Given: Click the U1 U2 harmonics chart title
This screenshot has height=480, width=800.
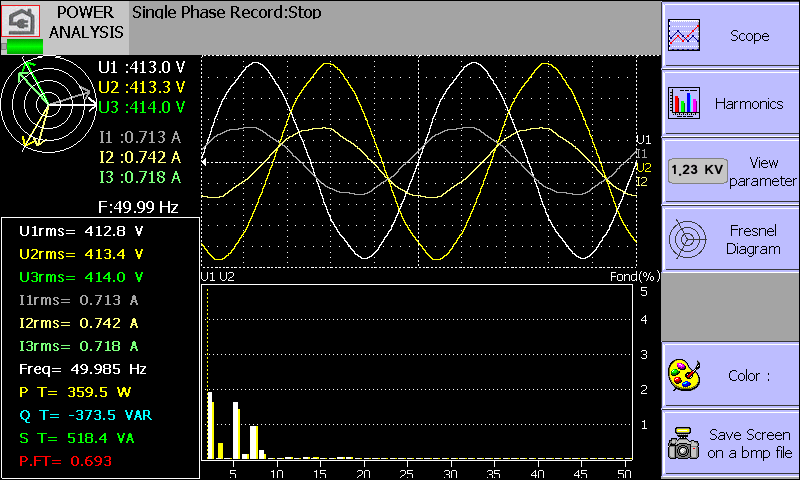Looking at the screenshot, I should (x=217, y=276).
